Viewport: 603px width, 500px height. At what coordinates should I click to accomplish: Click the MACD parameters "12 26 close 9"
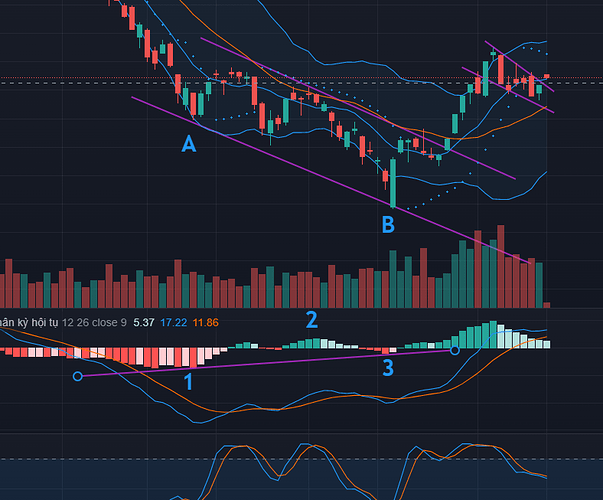point(94,322)
